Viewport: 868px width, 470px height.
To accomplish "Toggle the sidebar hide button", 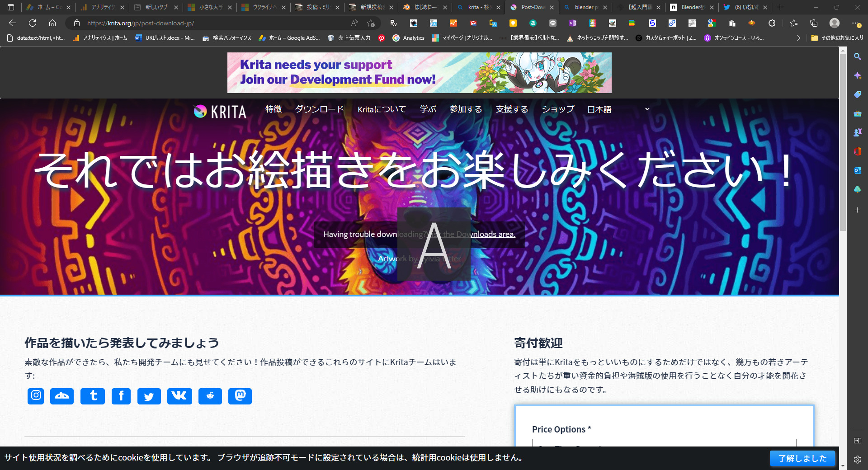I will 857,441.
